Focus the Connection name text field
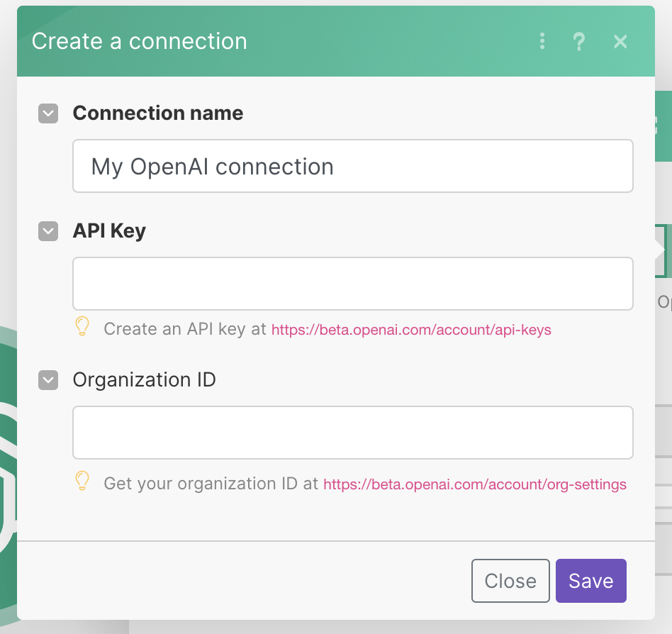 click(352, 166)
